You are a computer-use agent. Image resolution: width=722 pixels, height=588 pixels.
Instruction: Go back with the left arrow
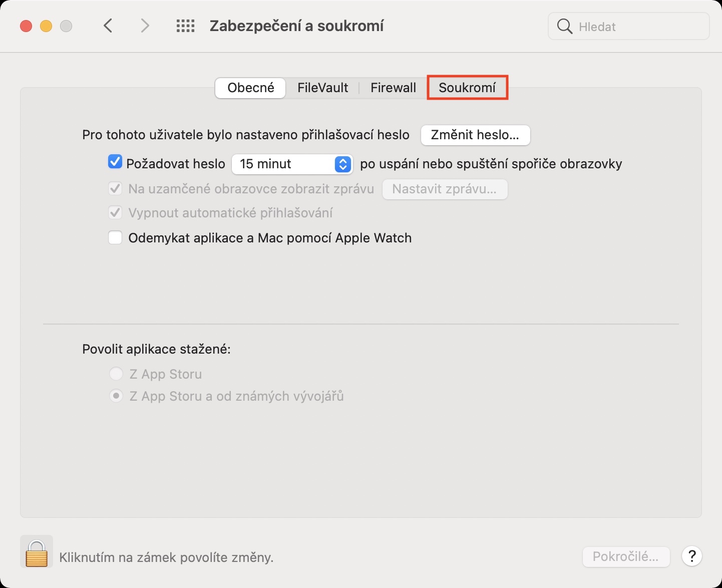tap(108, 26)
